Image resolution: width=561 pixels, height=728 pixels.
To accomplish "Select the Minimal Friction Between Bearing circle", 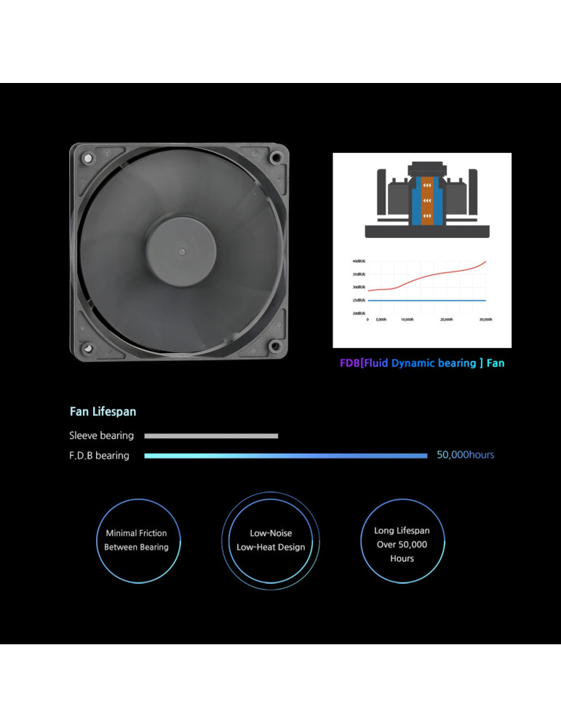I will 136,540.
